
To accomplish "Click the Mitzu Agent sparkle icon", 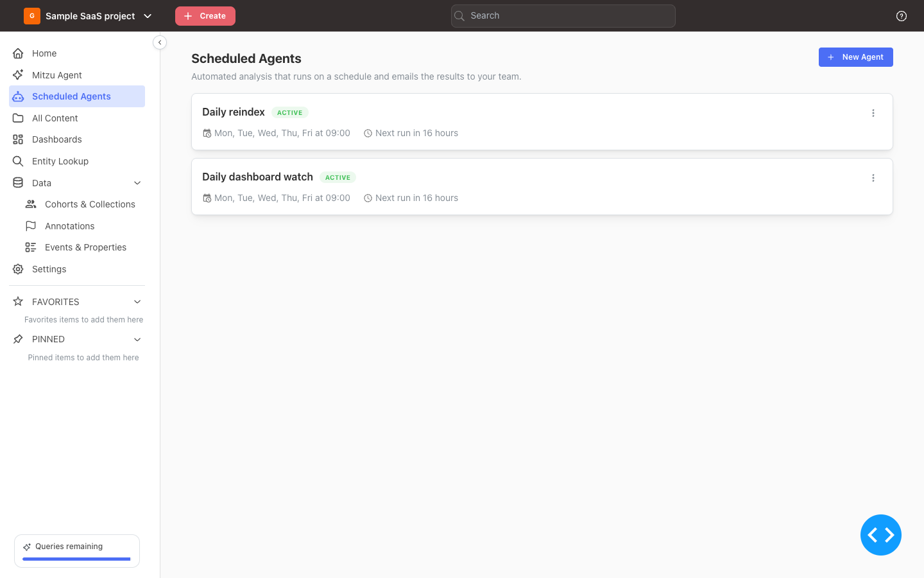I will point(18,75).
